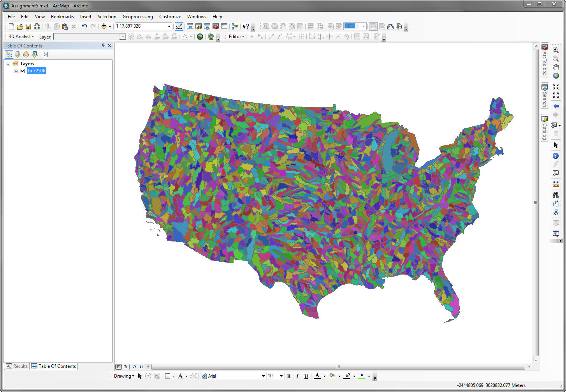This screenshot has width=566, height=392.
Task: Toggle the huc250k layer visibility checkbox
Action: [23, 71]
